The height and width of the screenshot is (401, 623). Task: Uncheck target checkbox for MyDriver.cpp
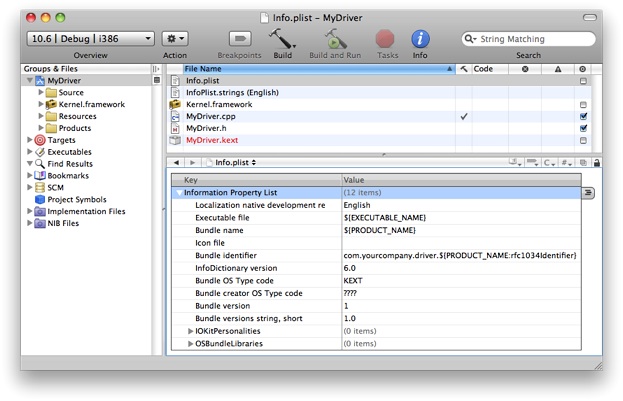(x=583, y=116)
